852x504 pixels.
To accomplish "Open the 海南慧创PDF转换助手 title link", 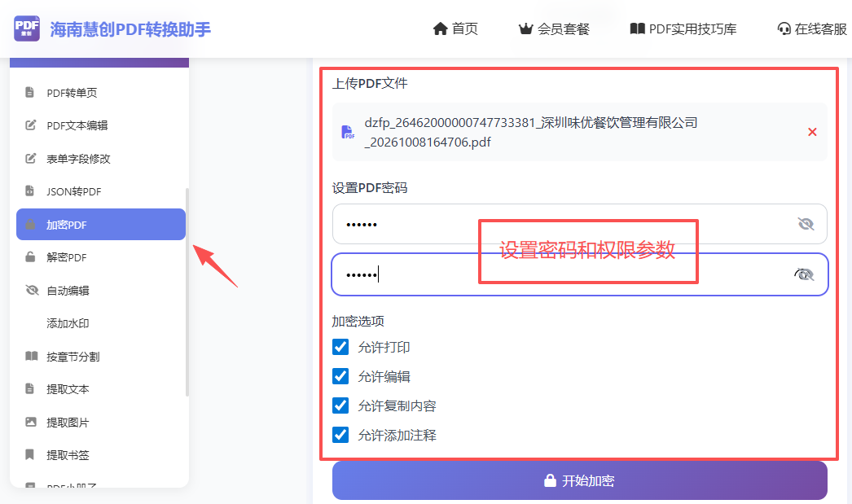I will [x=130, y=29].
